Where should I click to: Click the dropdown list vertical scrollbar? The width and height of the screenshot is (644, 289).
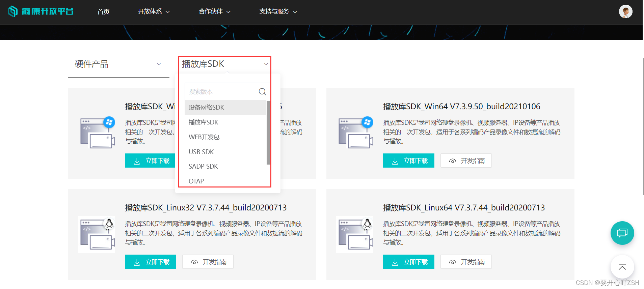(268, 133)
